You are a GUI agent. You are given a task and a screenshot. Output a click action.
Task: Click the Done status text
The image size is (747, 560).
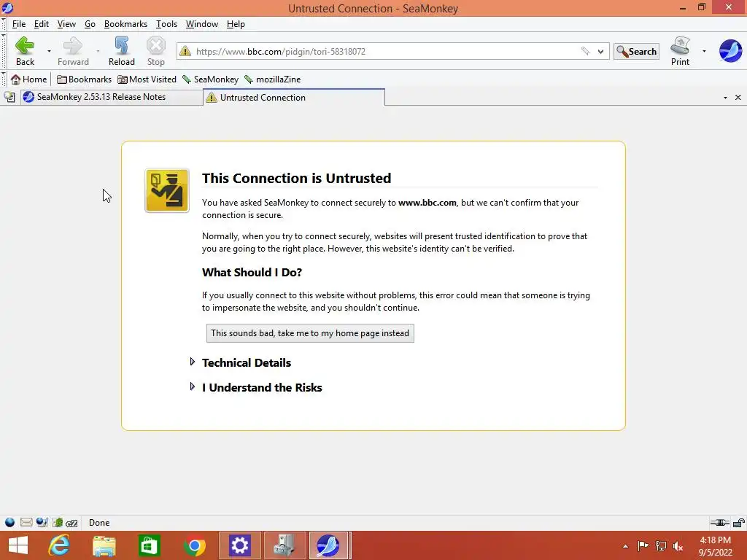pos(99,522)
